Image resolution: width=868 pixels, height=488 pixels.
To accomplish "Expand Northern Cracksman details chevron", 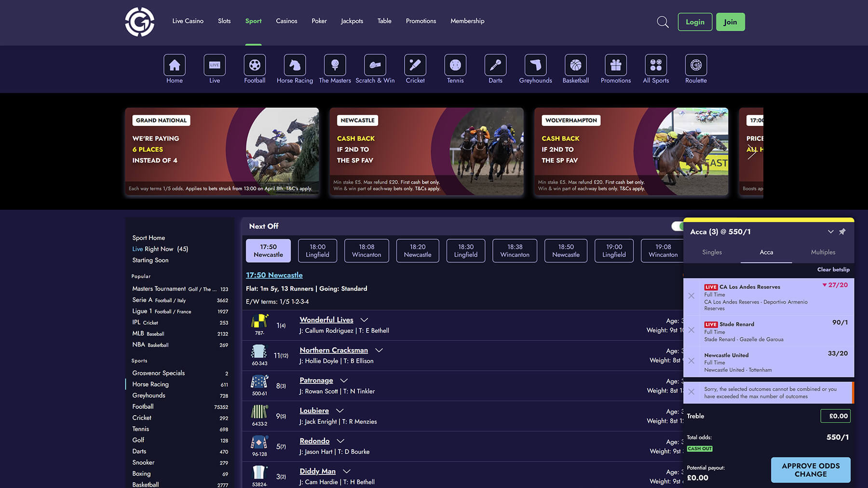I will coord(379,350).
